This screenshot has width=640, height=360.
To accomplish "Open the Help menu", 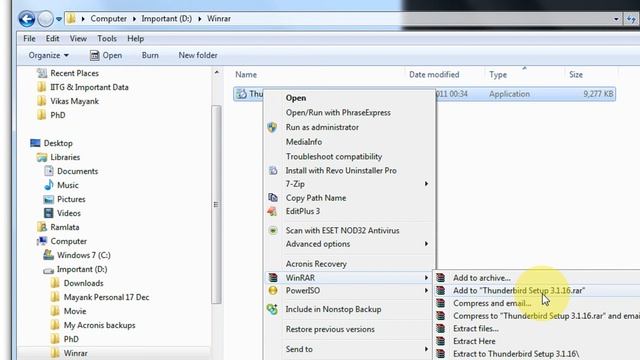I will coord(136,39).
